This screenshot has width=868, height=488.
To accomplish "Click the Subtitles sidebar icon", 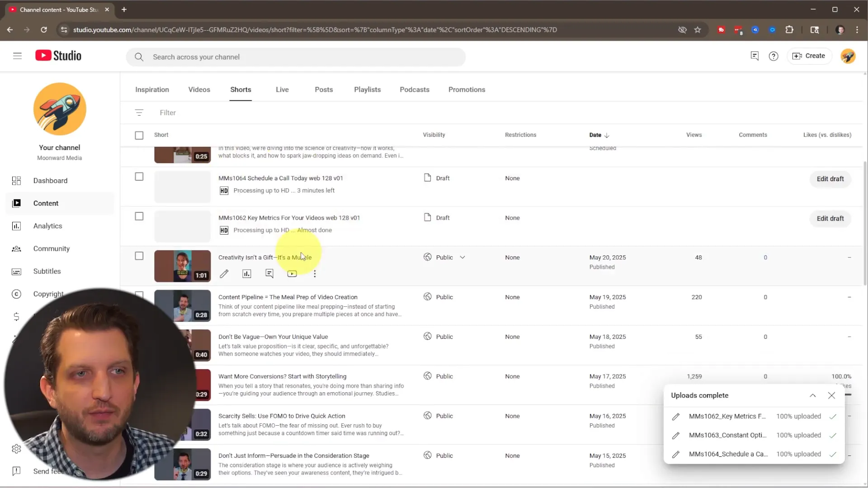I will (16, 272).
